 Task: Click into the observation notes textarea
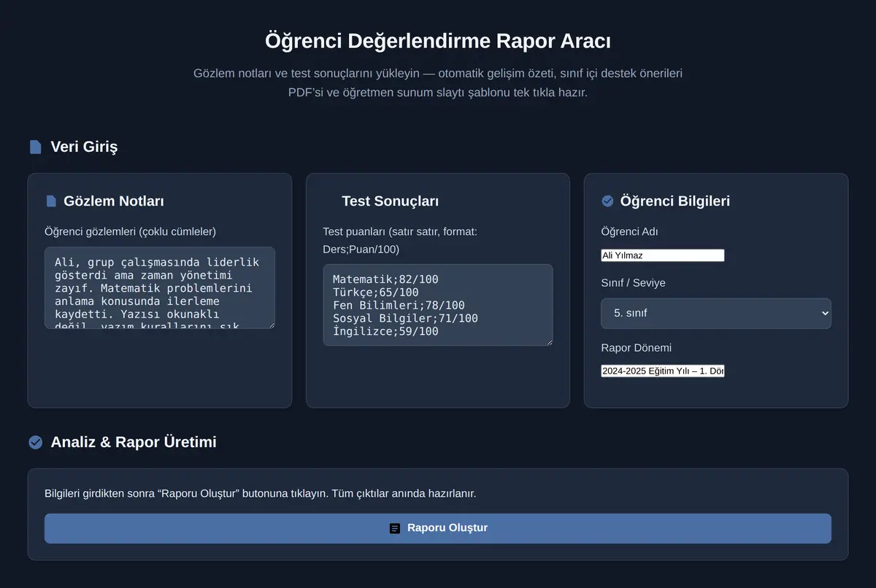(160, 287)
